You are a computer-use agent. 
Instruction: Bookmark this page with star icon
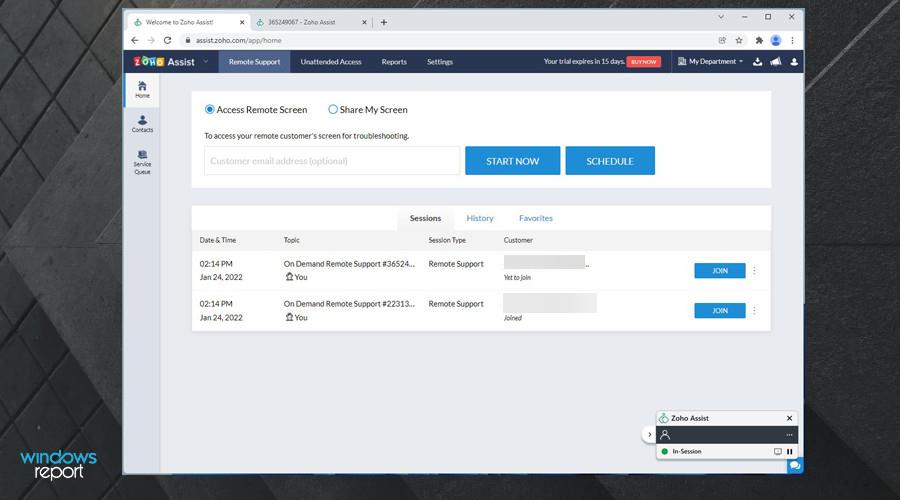coord(739,40)
